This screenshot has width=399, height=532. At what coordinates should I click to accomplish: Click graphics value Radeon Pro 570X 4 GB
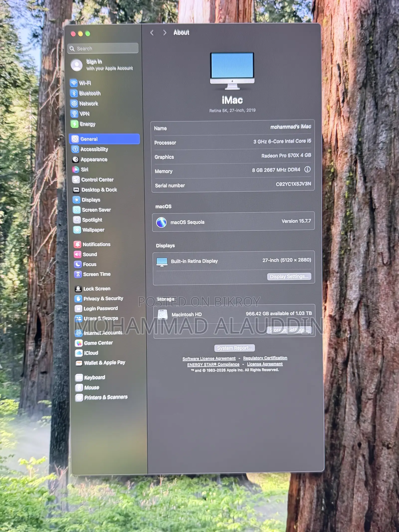click(286, 156)
